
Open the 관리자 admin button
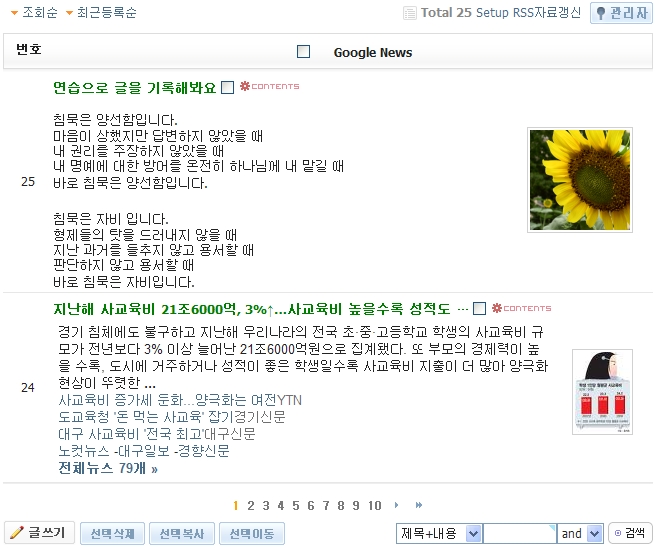pyautogui.click(x=621, y=13)
